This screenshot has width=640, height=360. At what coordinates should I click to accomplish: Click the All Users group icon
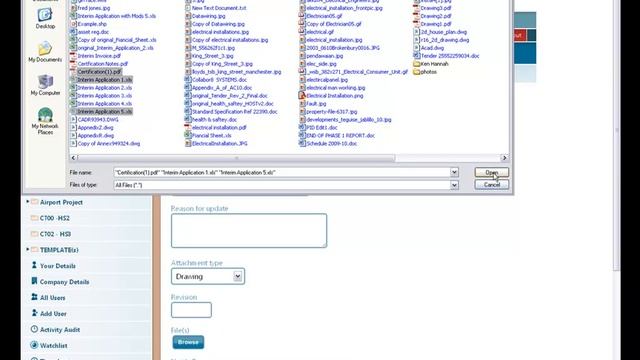(x=34, y=297)
